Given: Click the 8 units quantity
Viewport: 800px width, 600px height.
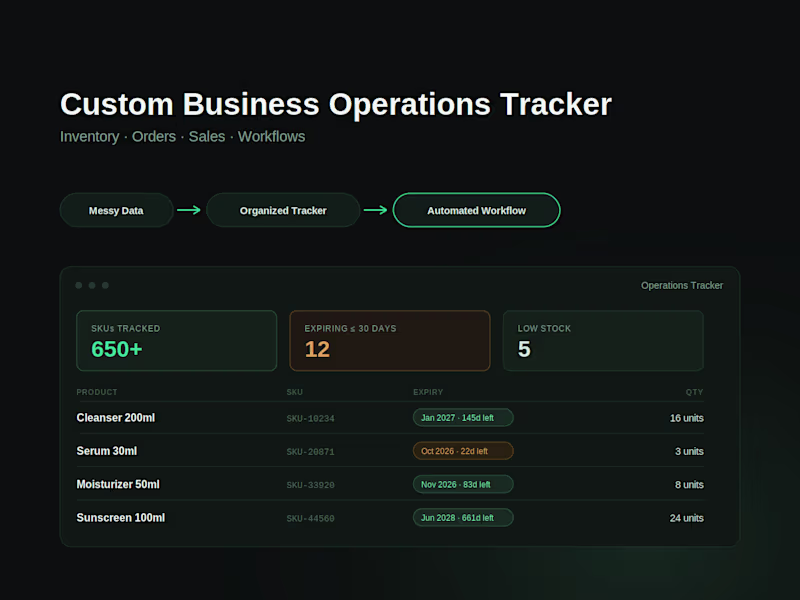Looking at the screenshot, I should (689, 484).
